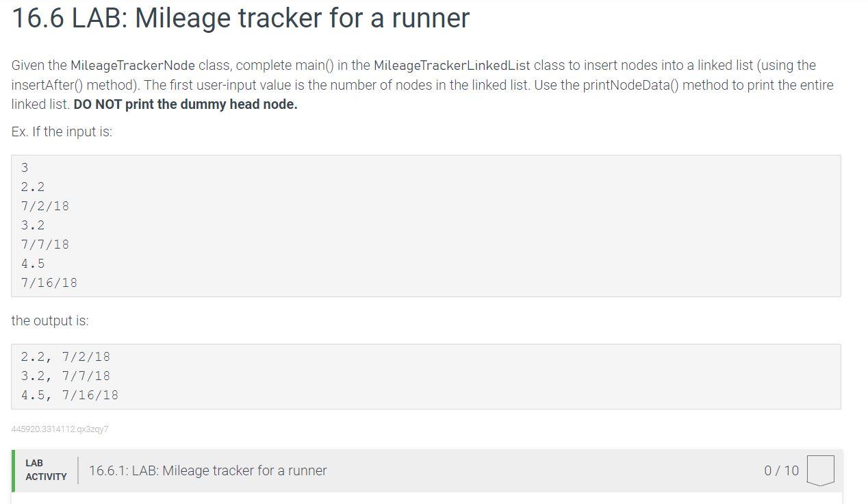Click the first input value 3
The height and width of the screenshot is (504, 868).
pos(25,167)
